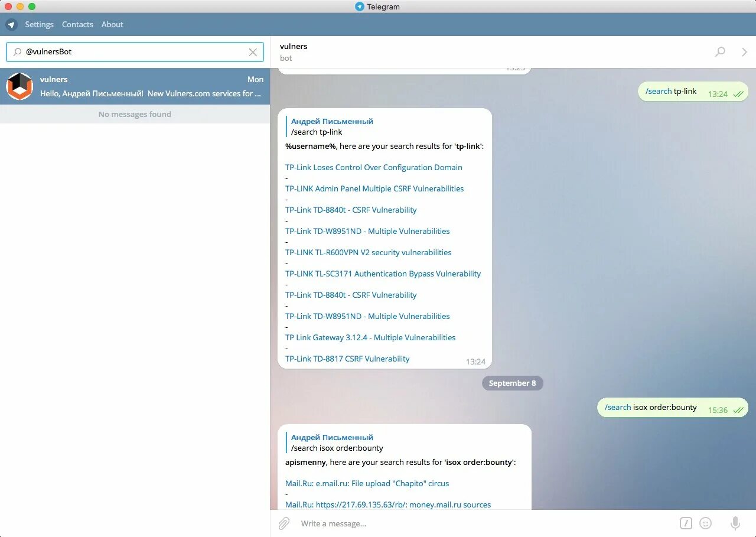This screenshot has height=537, width=756.
Task: Click the No messages found label
Action: click(x=135, y=114)
